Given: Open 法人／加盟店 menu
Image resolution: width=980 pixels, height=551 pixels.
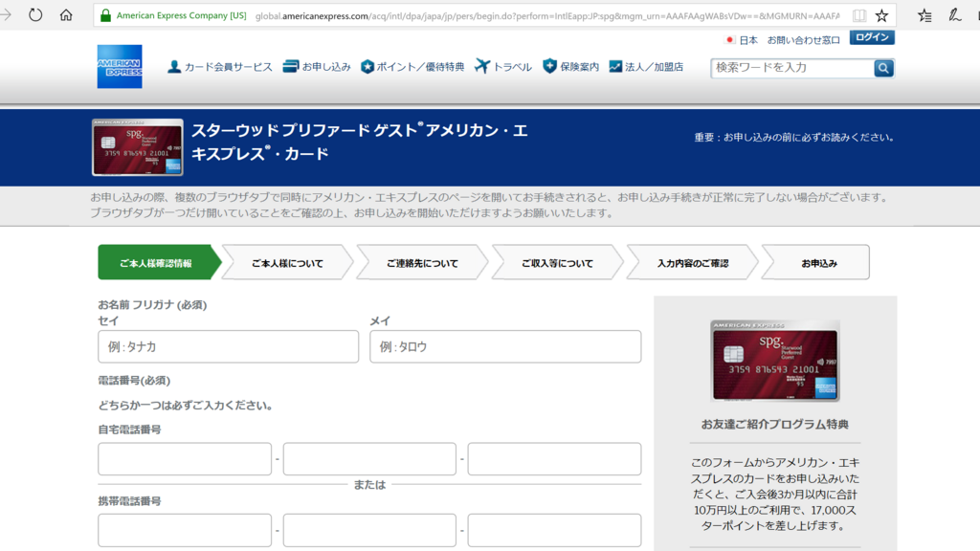Looking at the screenshot, I should click(x=646, y=67).
